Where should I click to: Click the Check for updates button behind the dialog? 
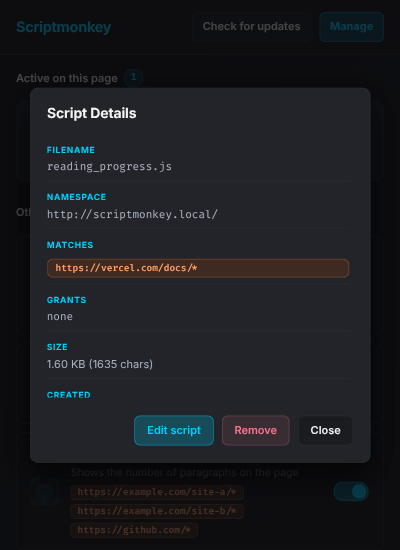(x=251, y=27)
